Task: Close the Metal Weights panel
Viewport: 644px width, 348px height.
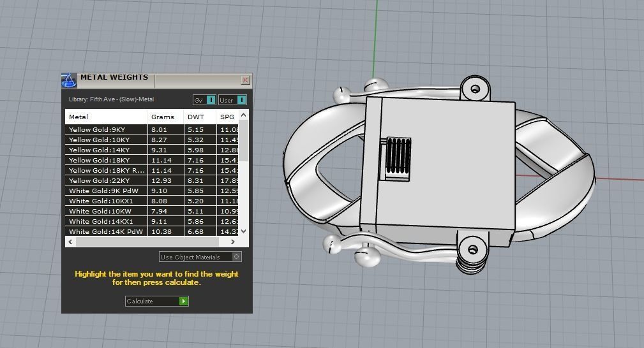Action: click(245, 80)
